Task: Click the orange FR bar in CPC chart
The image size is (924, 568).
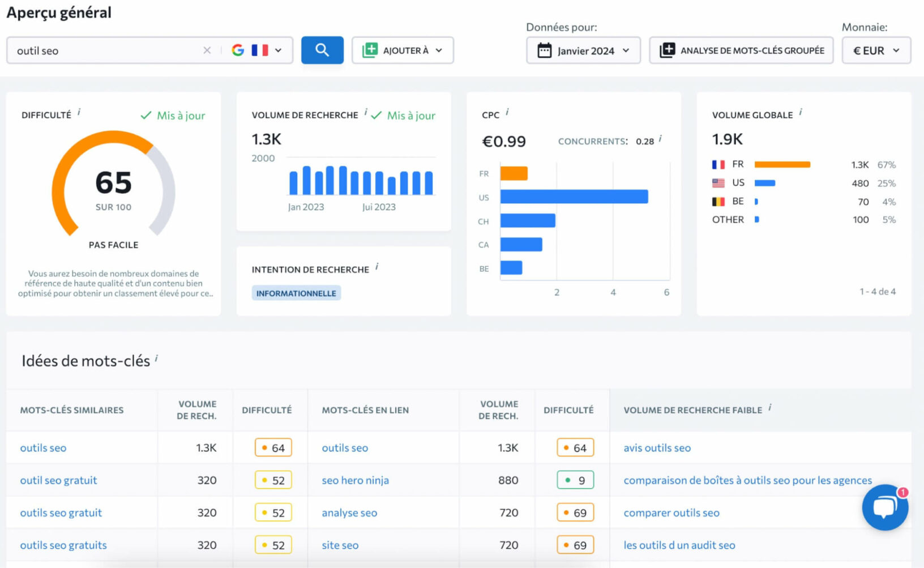Action: [514, 173]
